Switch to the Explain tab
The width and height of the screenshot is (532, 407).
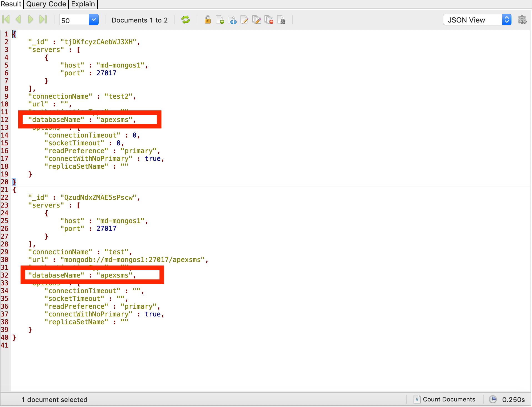click(83, 4)
